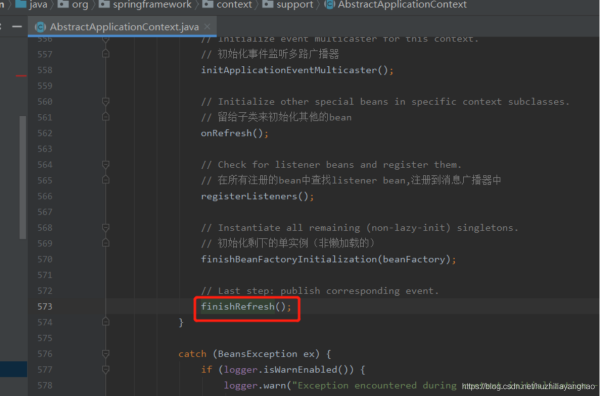Collapse the comment fold at line 560
This screenshot has height=396, width=600.
point(106,101)
